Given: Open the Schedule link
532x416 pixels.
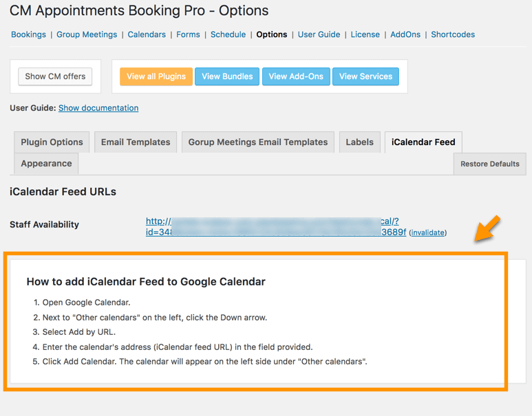Looking at the screenshot, I should point(228,34).
